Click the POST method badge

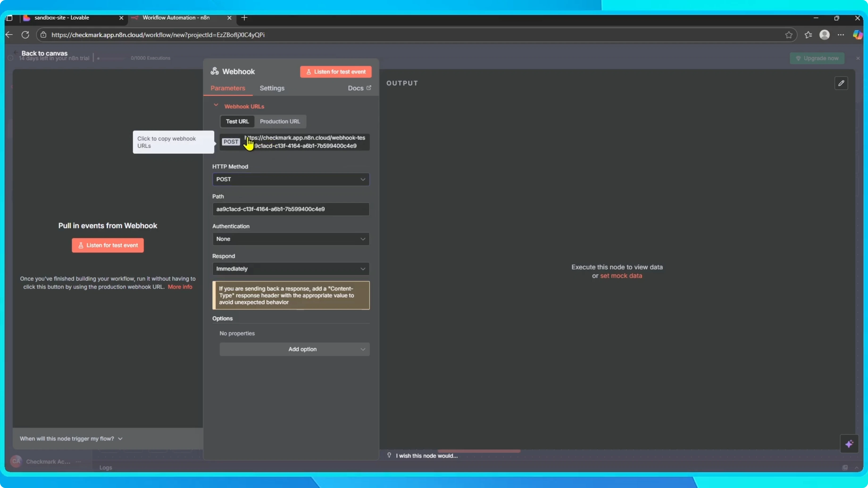231,142
